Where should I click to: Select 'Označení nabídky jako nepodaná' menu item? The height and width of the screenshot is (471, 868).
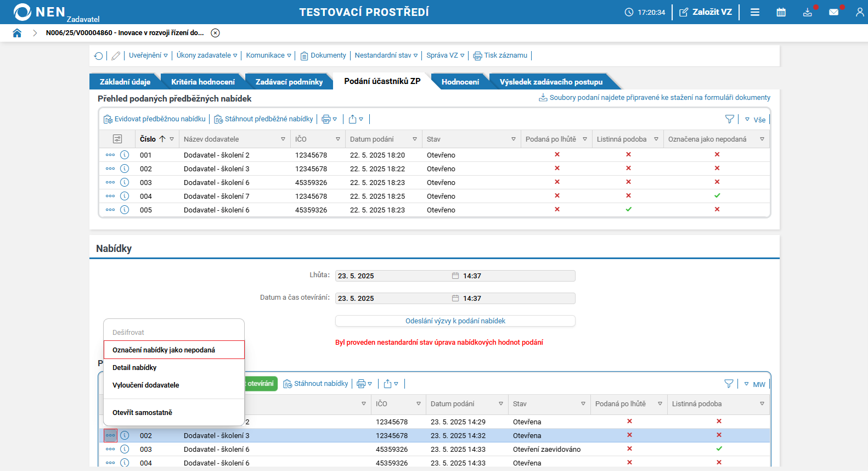click(164, 350)
